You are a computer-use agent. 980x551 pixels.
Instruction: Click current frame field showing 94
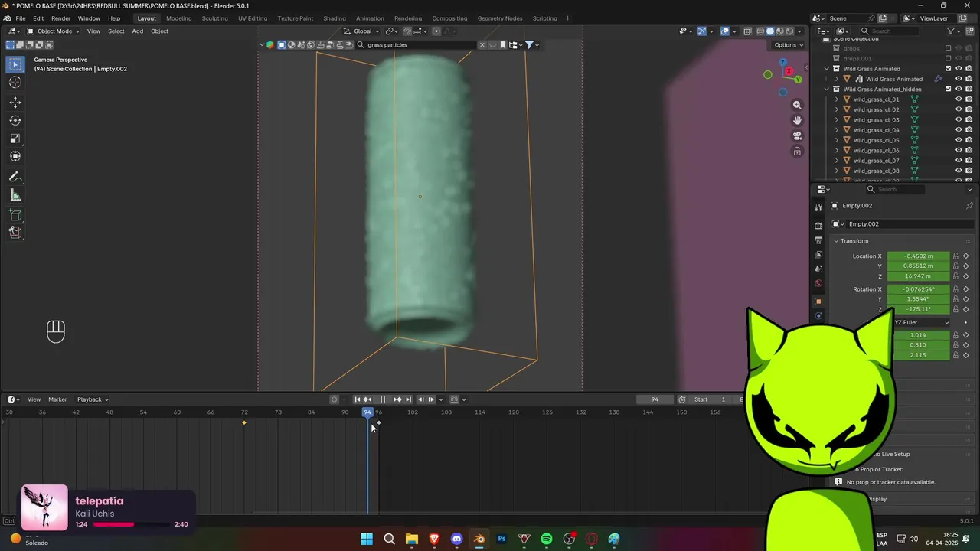point(655,399)
